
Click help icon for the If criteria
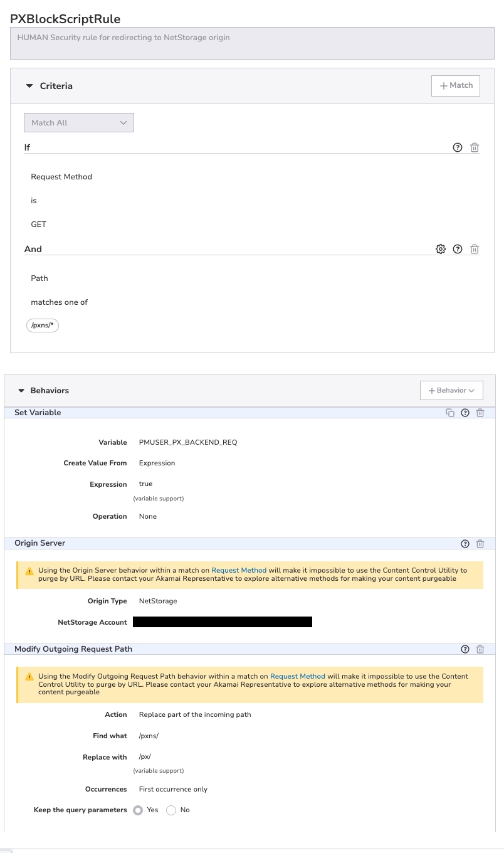tap(458, 147)
